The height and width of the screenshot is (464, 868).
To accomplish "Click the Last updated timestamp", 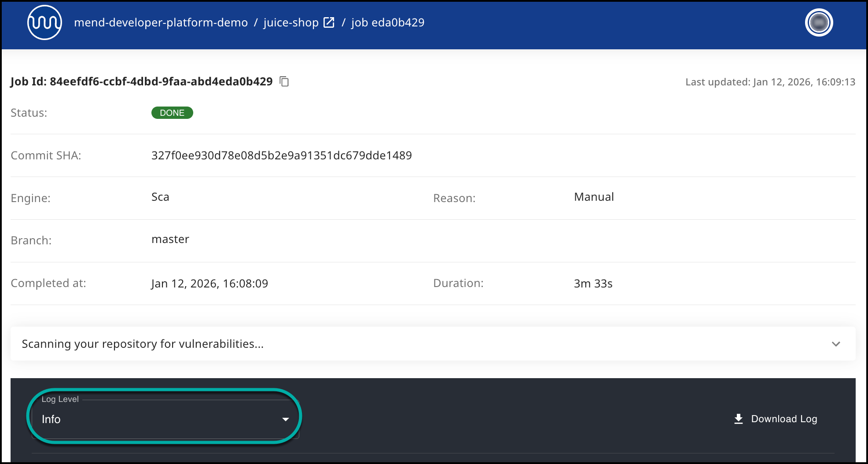I will [x=770, y=82].
